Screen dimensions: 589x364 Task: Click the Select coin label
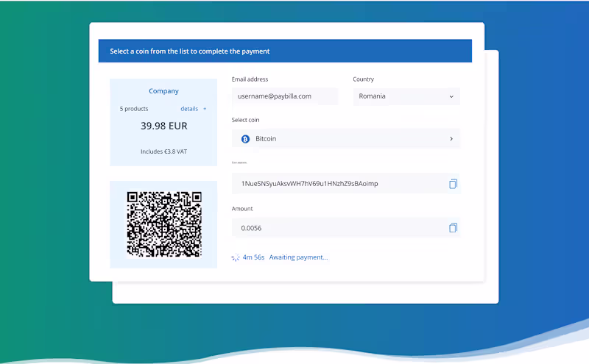[245, 120]
